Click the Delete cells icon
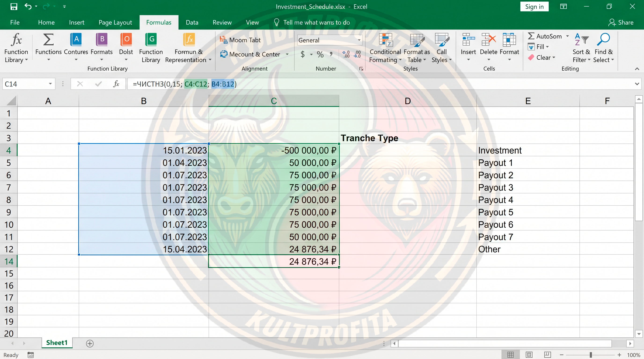The width and height of the screenshot is (644, 359). [x=489, y=40]
